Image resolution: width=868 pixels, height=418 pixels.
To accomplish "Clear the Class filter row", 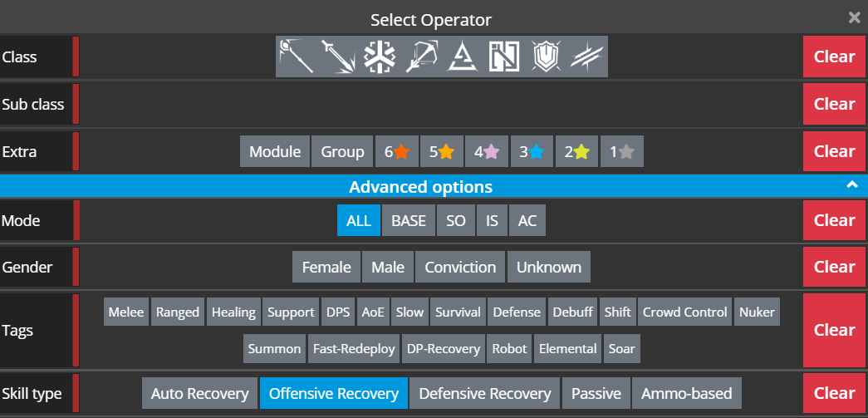I will (834, 57).
